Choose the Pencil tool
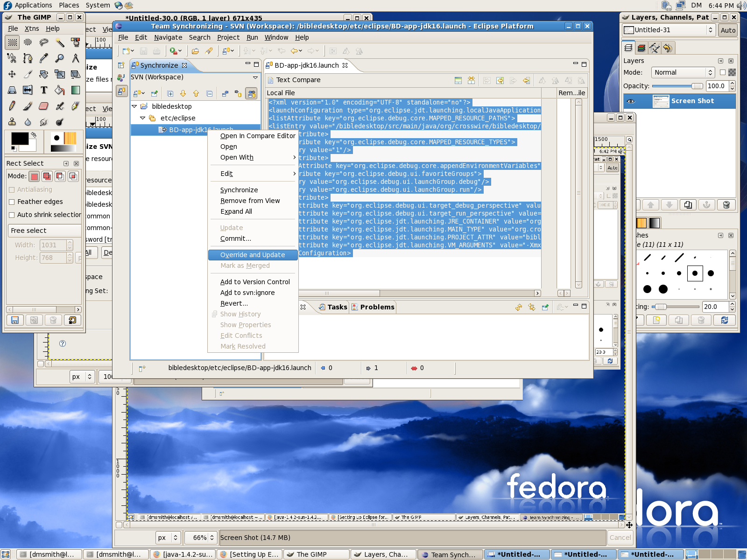 coord(12,106)
